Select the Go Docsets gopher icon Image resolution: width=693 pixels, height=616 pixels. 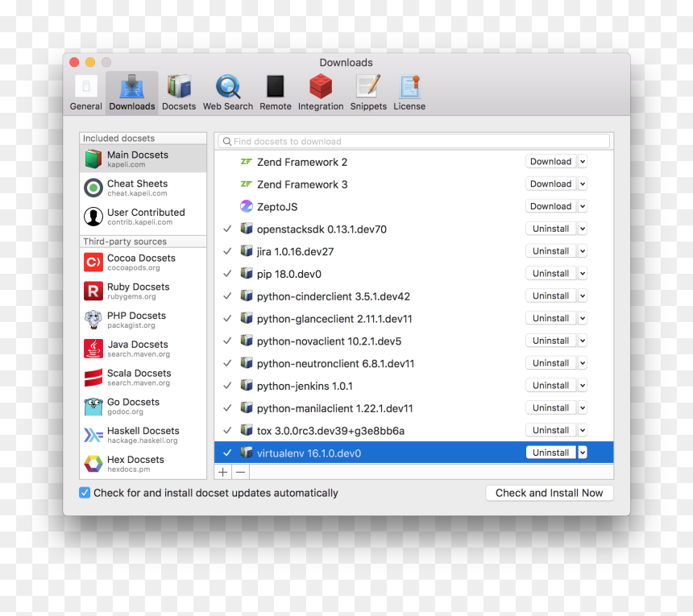click(93, 407)
